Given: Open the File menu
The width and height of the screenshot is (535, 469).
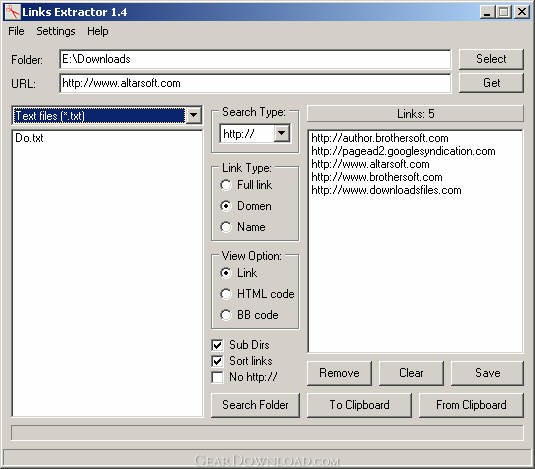Looking at the screenshot, I should coord(16,31).
